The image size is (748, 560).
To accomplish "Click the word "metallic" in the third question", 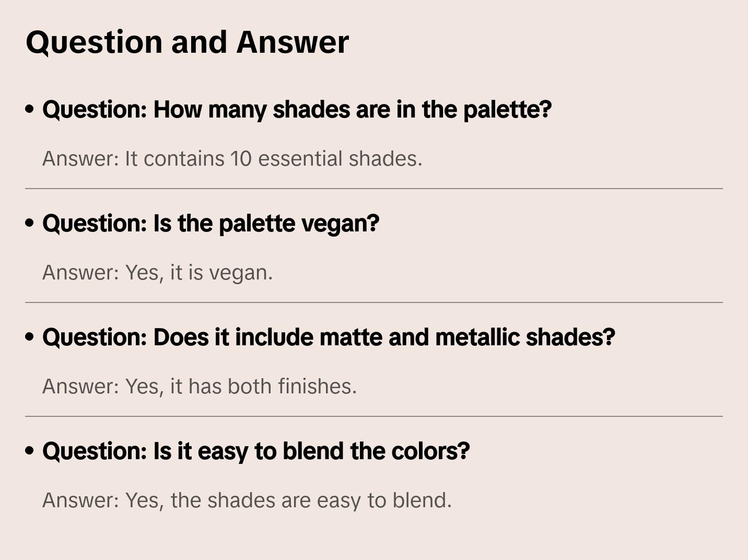I will tap(477, 337).
